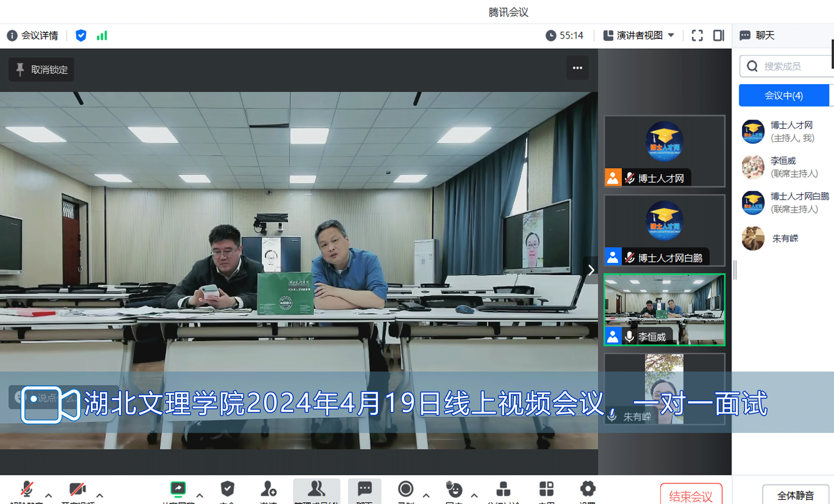The height and width of the screenshot is (504, 834).
Task: Click the blue security shield icon
Action: (x=80, y=35)
